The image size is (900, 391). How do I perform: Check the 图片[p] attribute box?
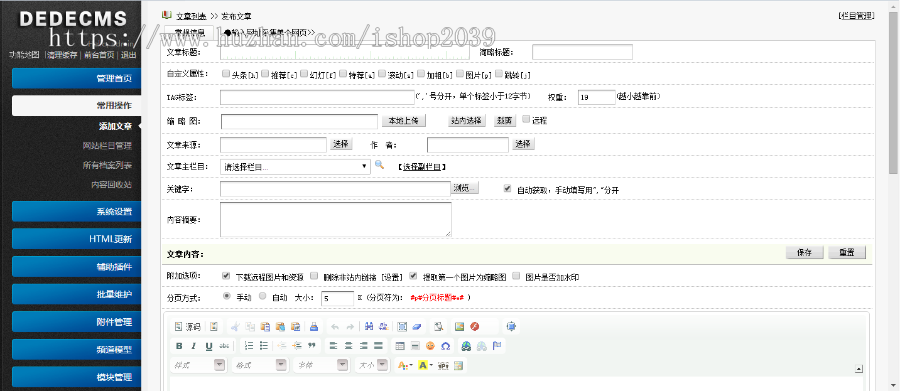[x=460, y=73]
